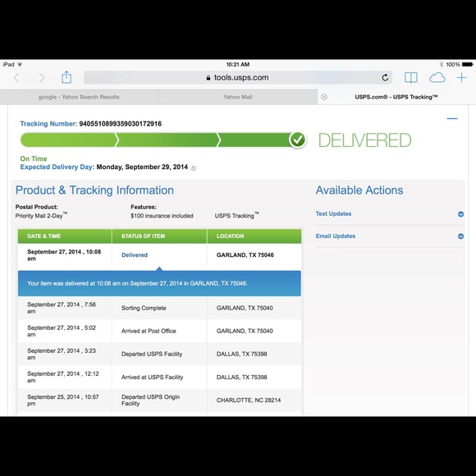
Task: Tap the tools.usps.com address bar
Action: (238, 78)
